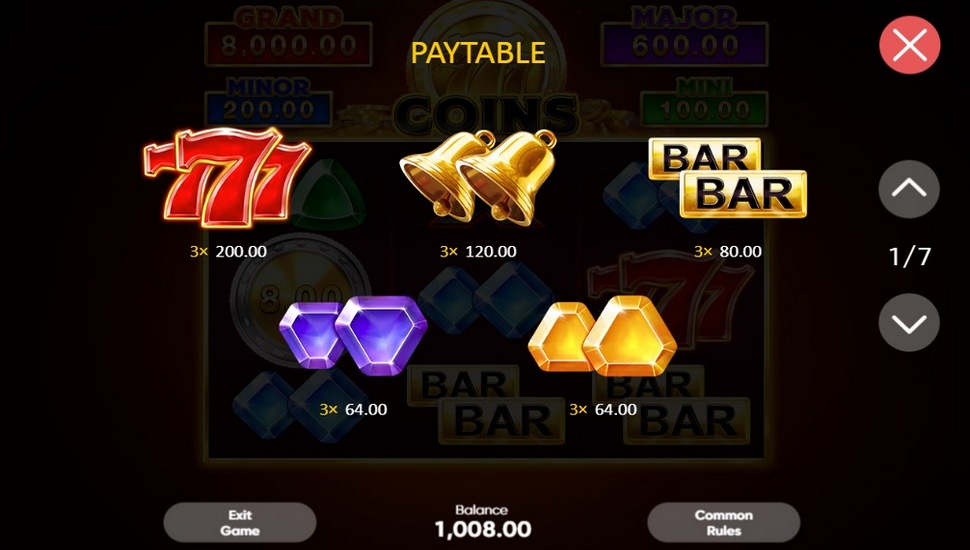Click the 1/7 page indicator
The width and height of the screenshot is (970, 550).
click(x=909, y=256)
